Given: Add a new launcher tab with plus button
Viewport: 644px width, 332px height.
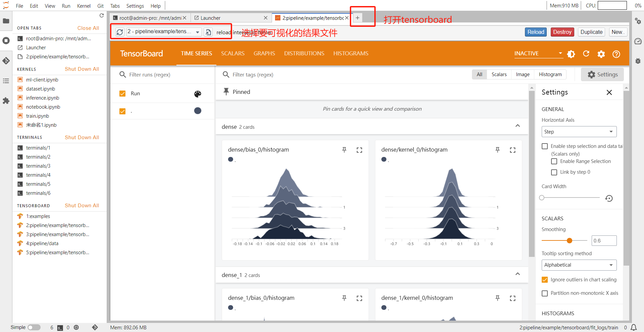Looking at the screenshot, I should pyautogui.click(x=358, y=18).
